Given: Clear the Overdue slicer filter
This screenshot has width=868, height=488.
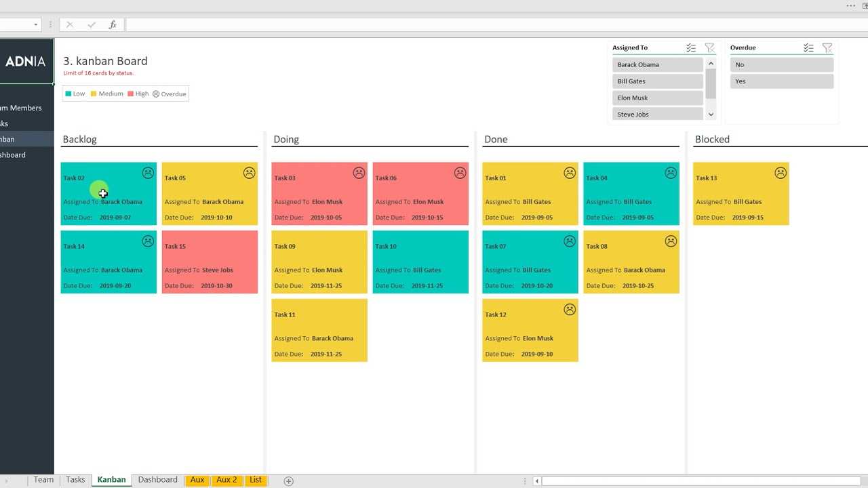Looking at the screenshot, I should coord(827,47).
